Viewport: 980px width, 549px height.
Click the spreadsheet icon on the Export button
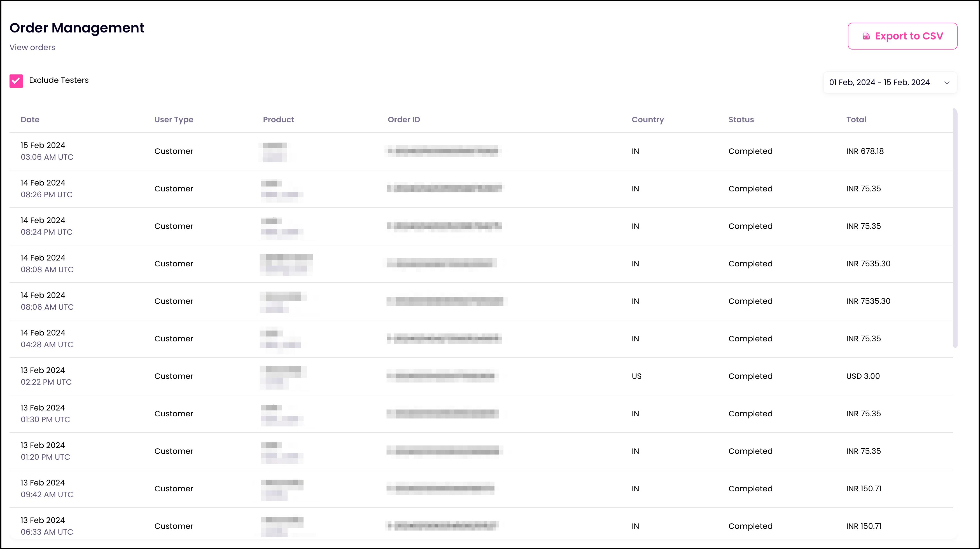pyautogui.click(x=867, y=36)
